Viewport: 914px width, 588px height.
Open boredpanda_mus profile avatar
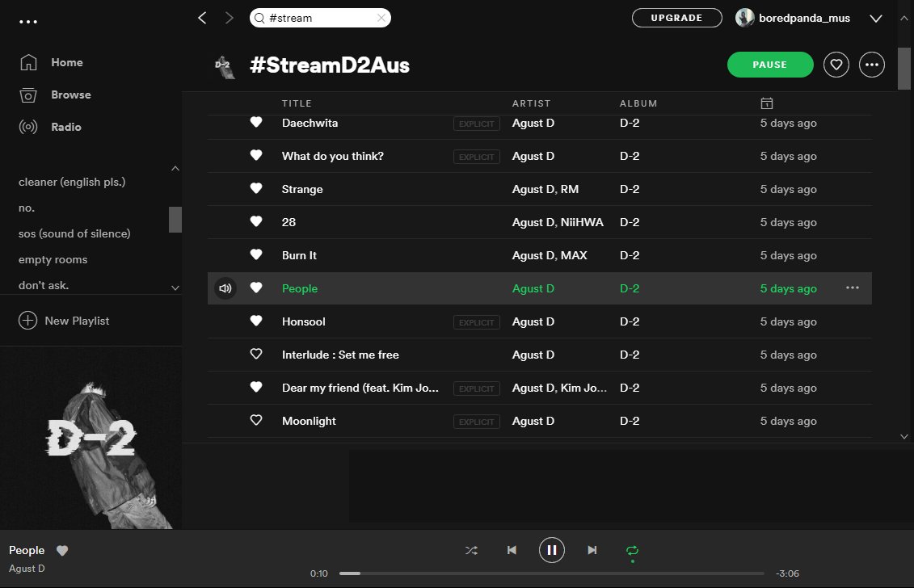[x=744, y=18]
